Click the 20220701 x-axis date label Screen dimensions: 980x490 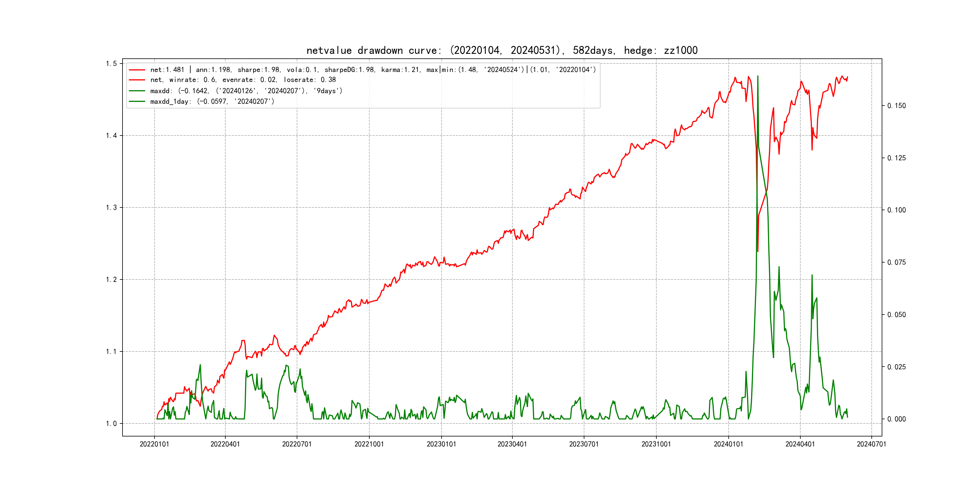point(297,444)
